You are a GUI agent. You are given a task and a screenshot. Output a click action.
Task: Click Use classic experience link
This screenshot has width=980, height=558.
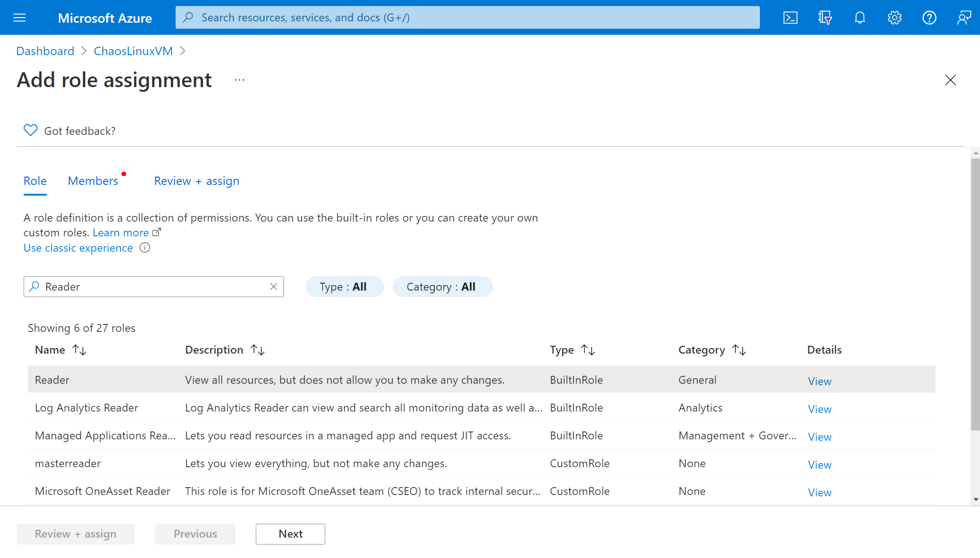coord(78,247)
